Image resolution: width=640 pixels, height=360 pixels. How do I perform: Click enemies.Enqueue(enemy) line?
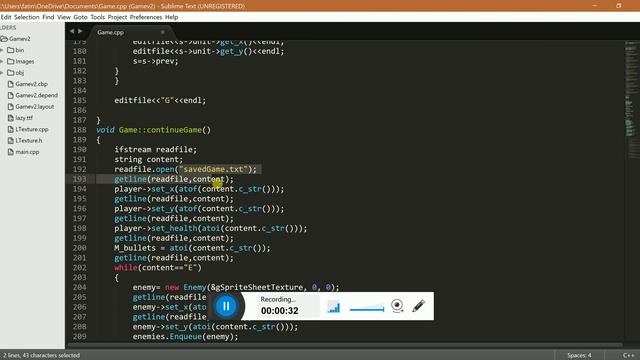[185, 337]
